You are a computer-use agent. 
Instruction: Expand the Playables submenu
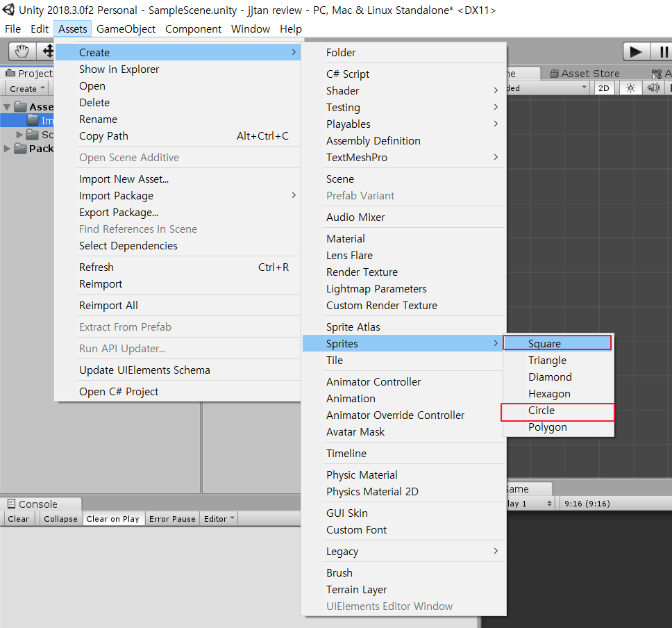pyautogui.click(x=404, y=124)
